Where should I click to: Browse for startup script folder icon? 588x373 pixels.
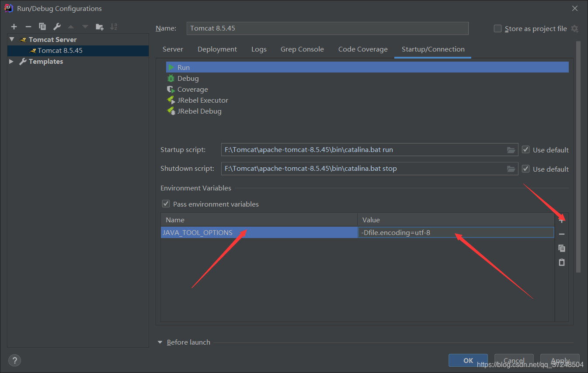point(511,150)
